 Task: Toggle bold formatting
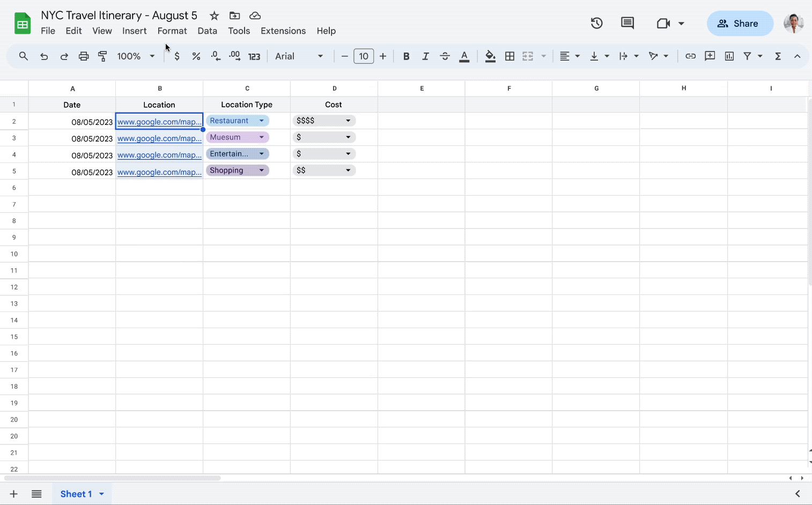point(406,56)
